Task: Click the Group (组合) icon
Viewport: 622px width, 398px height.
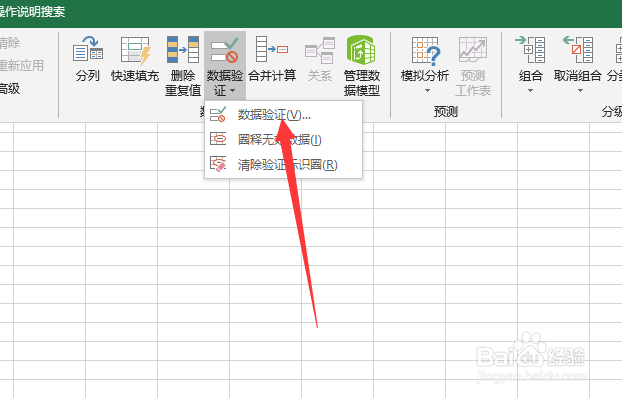Action: point(530,49)
